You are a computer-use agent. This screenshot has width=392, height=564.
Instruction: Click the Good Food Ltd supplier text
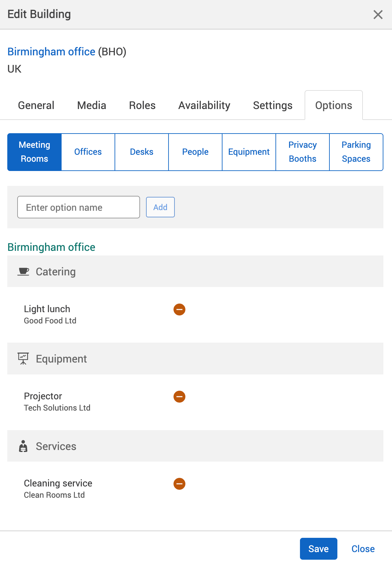point(50,321)
